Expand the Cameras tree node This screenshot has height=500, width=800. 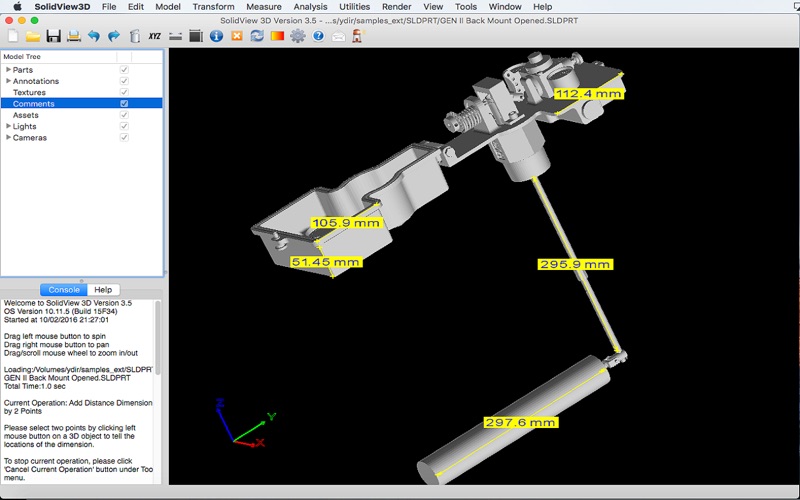(8, 138)
